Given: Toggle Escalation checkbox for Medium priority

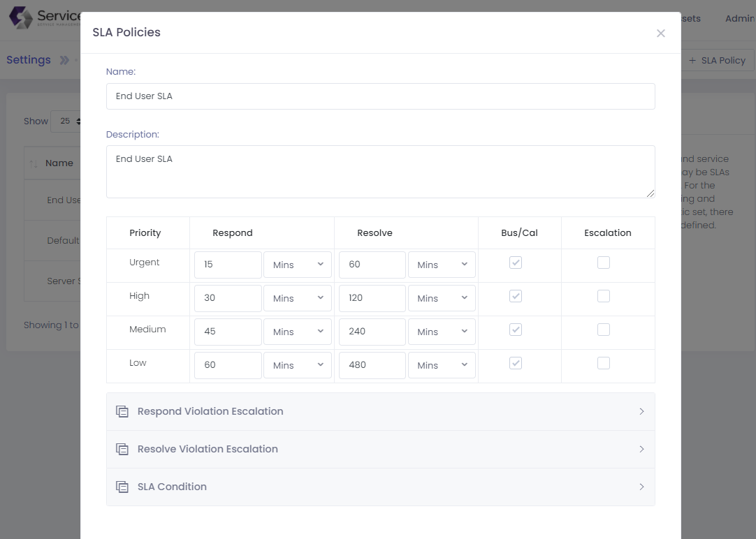Looking at the screenshot, I should 604,330.
